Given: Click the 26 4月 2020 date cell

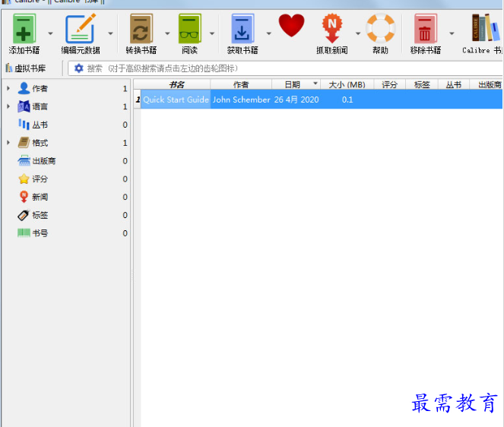Looking at the screenshot, I should click(x=296, y=100).
